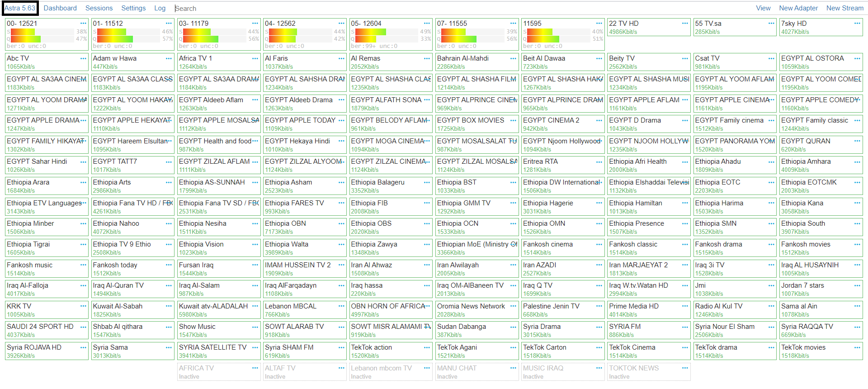This screenshot has width=868, height=389.
Task: Open the three-dot menu on Ethiopia Kana
Action: (x=857, y=203)
